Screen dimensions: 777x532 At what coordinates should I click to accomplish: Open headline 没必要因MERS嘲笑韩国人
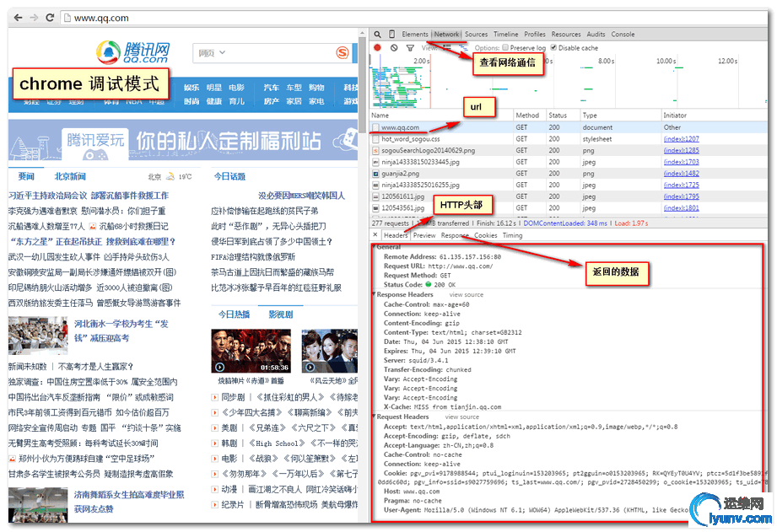click(301, 196)
